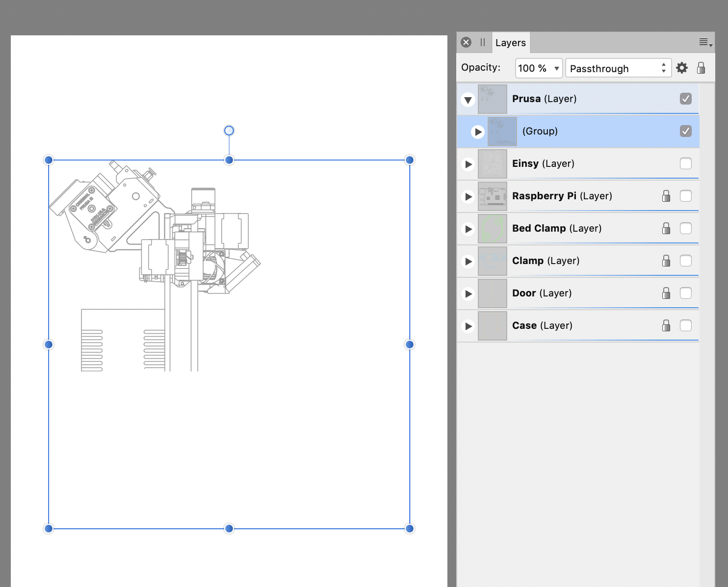Click the Bed Clamp layer thumbnail
This screenshot has width=728, height=587.
(x=492, y=229)
